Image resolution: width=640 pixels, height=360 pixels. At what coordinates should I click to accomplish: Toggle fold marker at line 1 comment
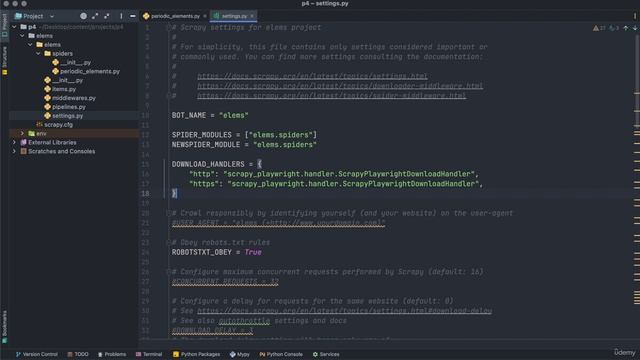168,27
